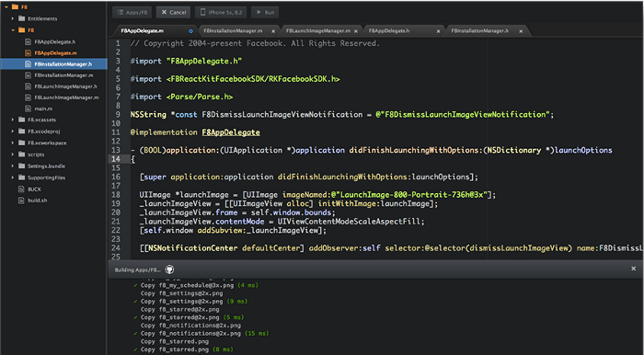
Task: Expand the scripts folder arrow
Action: [x=13, y=155]
